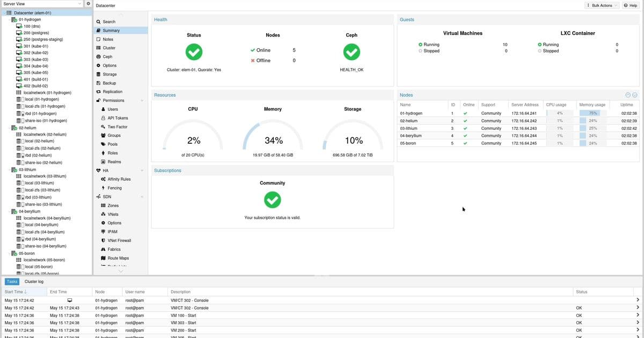The image size is (644, 338).
Task: Select the 02-helium node in the tree
Action: 27,128
